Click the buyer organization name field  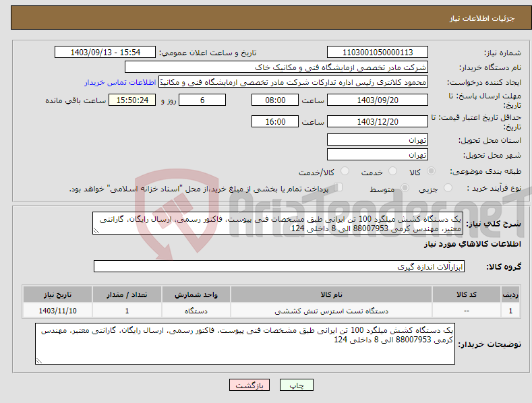[276, 67]
